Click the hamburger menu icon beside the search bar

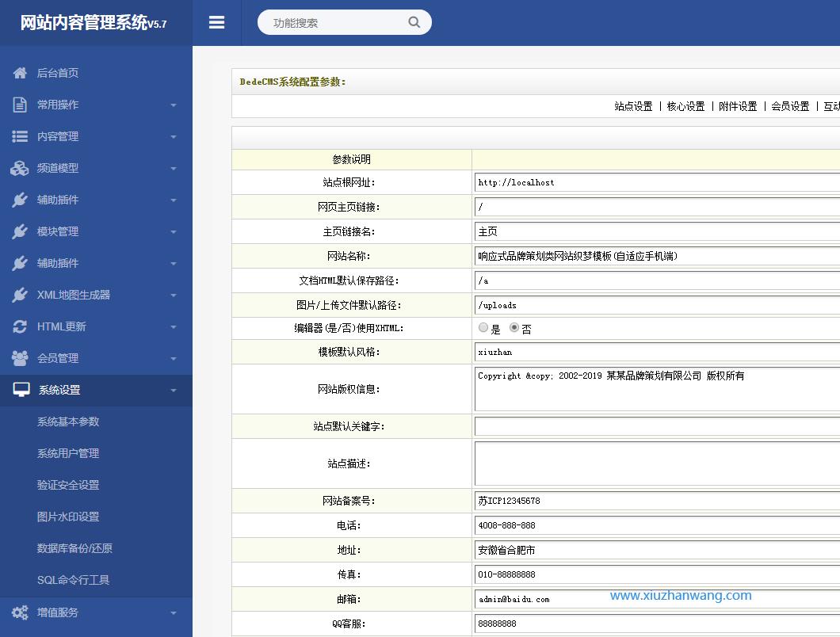(216, 22)
